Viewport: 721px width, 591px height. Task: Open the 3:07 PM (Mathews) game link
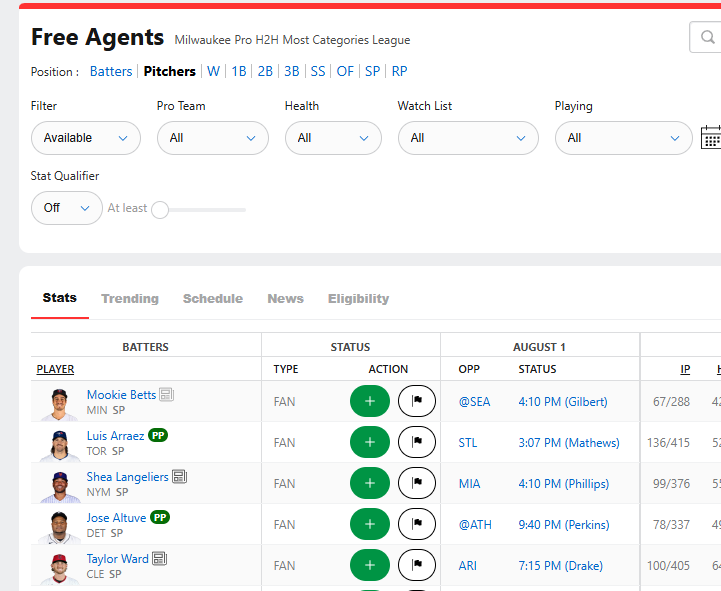coord(569,442)
